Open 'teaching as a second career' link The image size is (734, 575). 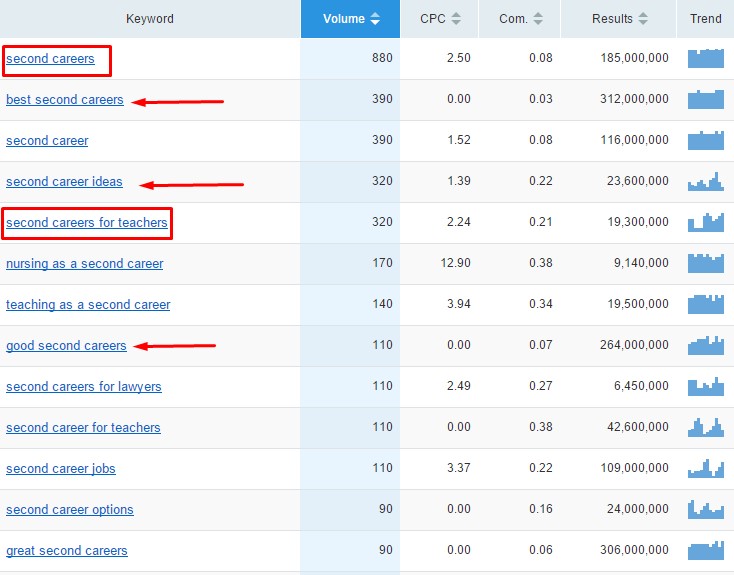88,304
